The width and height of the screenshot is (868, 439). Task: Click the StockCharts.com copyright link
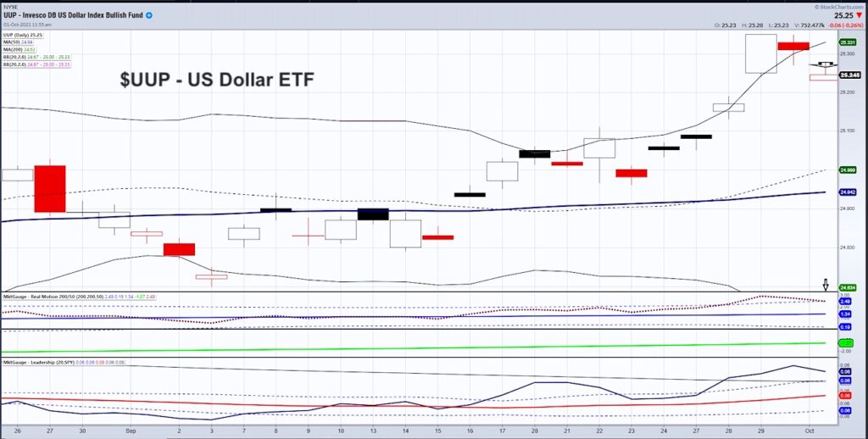click(840, 7)
